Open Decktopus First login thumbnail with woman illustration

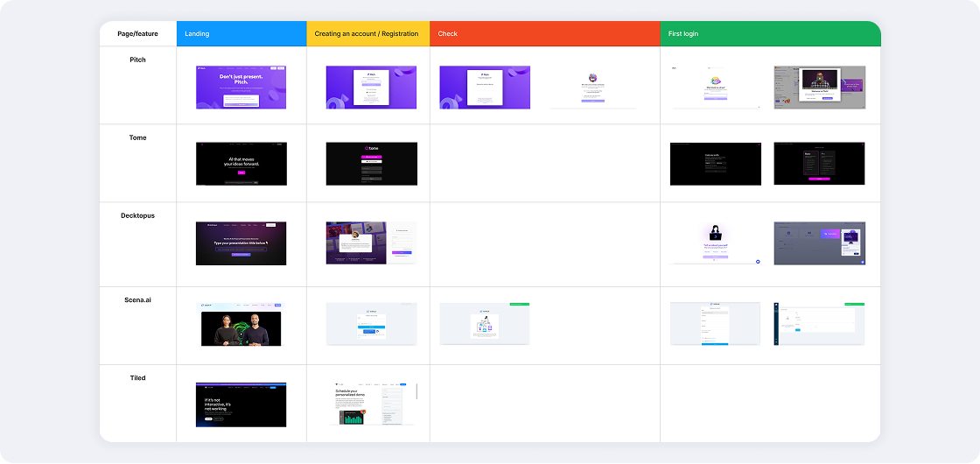click(716, 243)
